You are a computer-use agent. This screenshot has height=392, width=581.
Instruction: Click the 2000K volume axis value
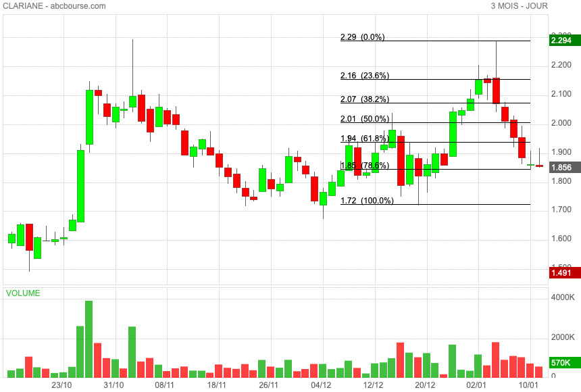[563, 337]
